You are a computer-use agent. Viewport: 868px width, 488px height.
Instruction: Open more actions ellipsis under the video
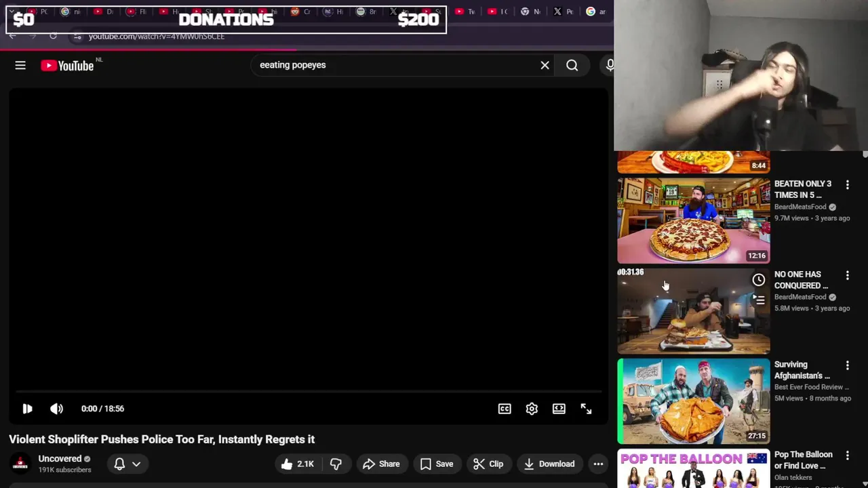598,464
